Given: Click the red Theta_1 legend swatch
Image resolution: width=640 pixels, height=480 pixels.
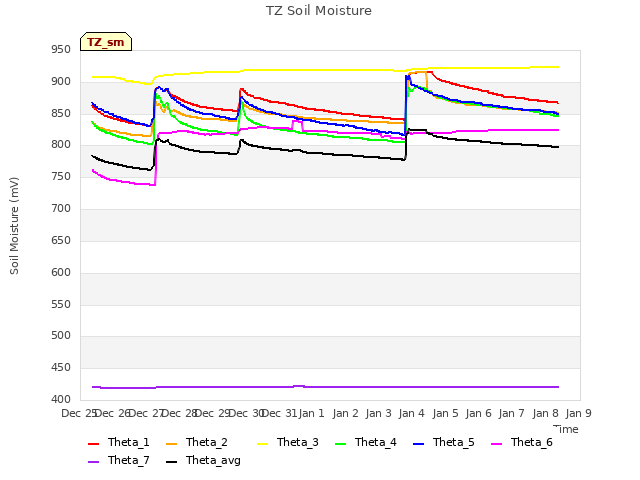Looking at the screenshot, I should click(93, 444).
